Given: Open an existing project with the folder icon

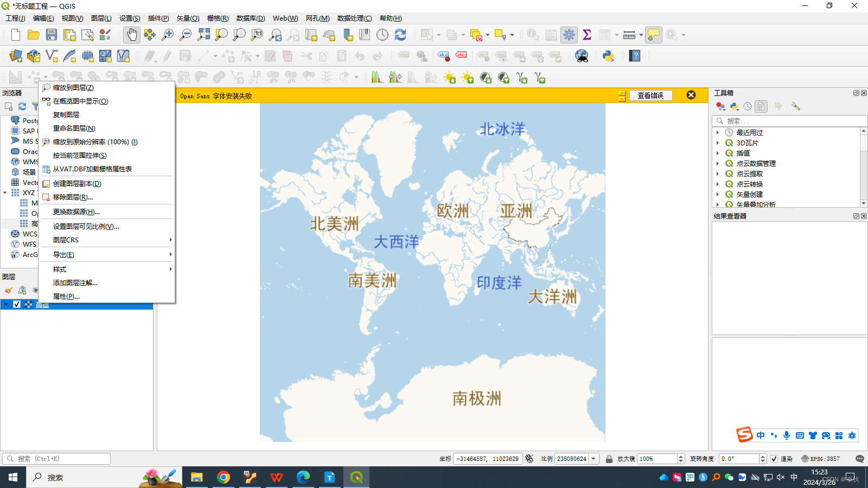Looking at the screenshot, I should coord(34,35).
